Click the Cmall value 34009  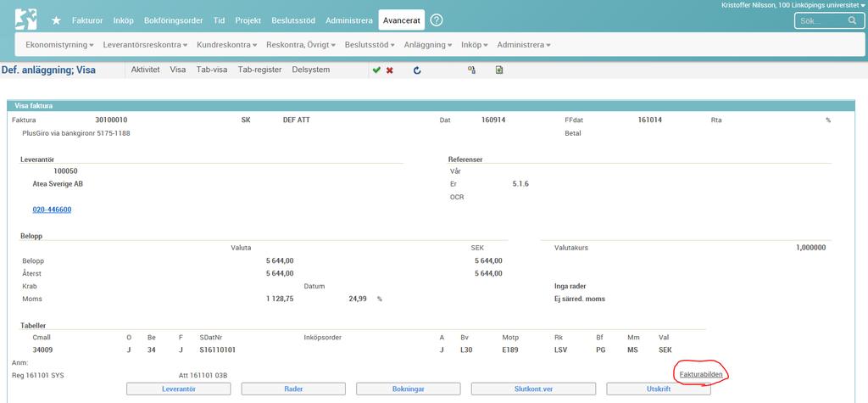43,350
